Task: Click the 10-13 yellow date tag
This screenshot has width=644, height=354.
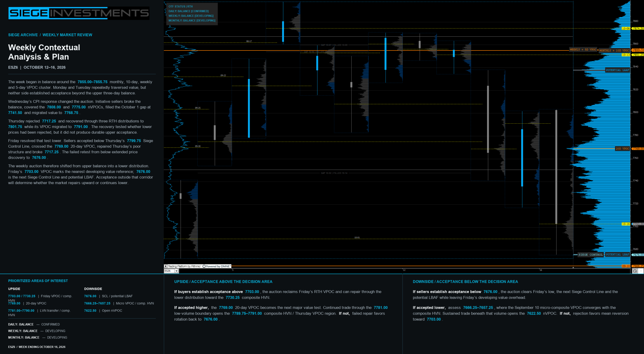Action: (626, 55)
